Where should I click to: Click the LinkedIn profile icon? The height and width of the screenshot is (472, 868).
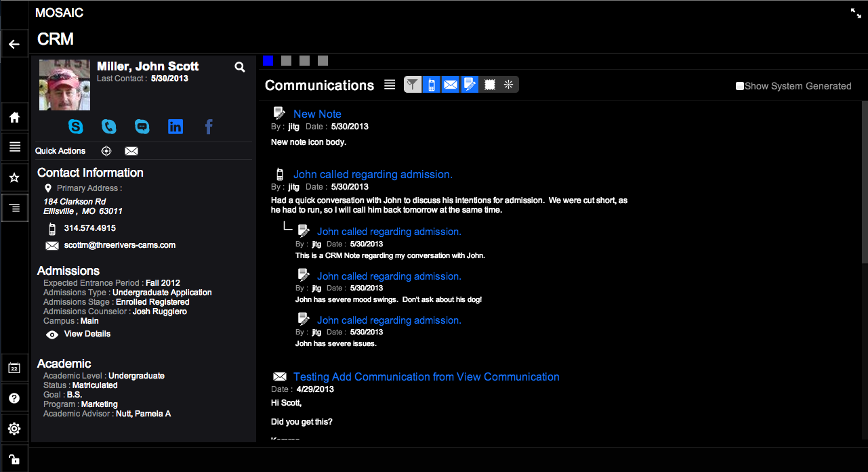coord(175,126)
